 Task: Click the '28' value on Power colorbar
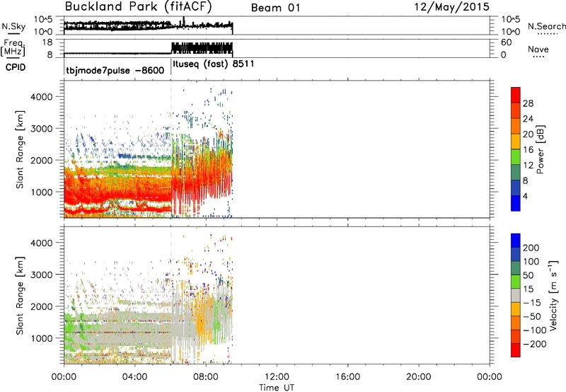(528, 103)
